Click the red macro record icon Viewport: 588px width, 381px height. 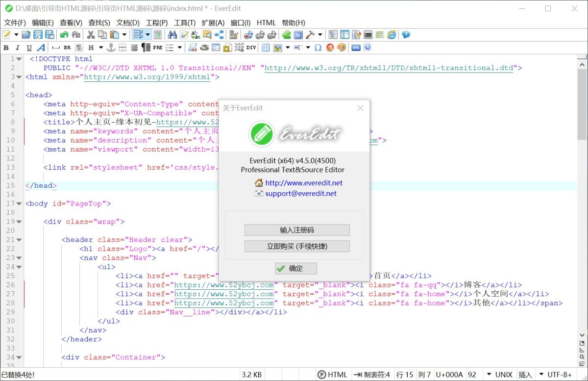click(248, 35)
